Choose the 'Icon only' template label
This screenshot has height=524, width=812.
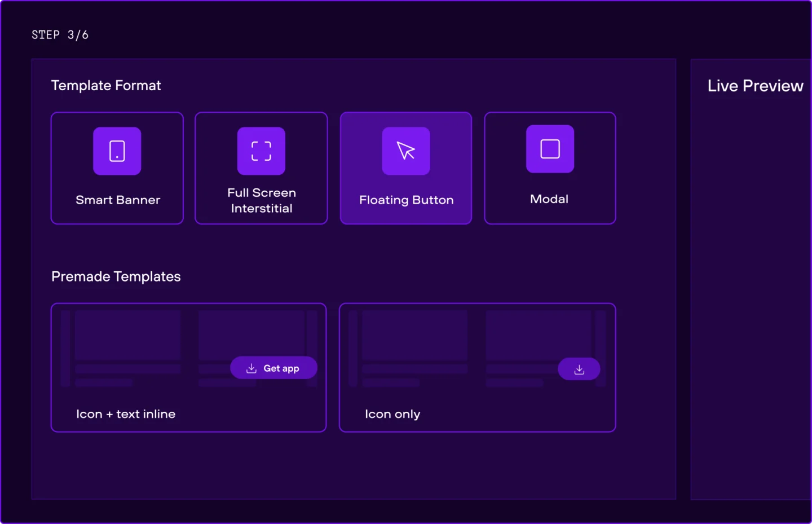pyautogui.click(x=392, y=414)
